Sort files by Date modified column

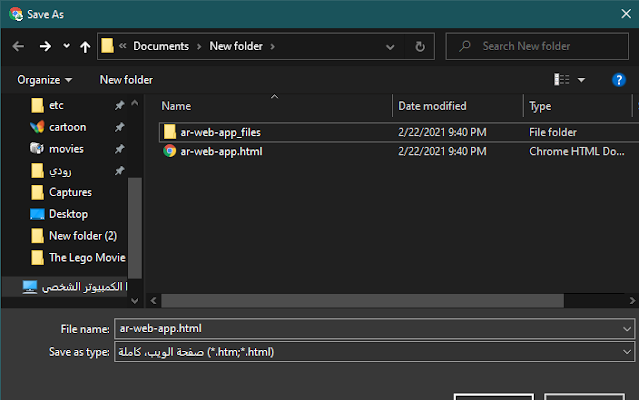click(x=430, y=105)
